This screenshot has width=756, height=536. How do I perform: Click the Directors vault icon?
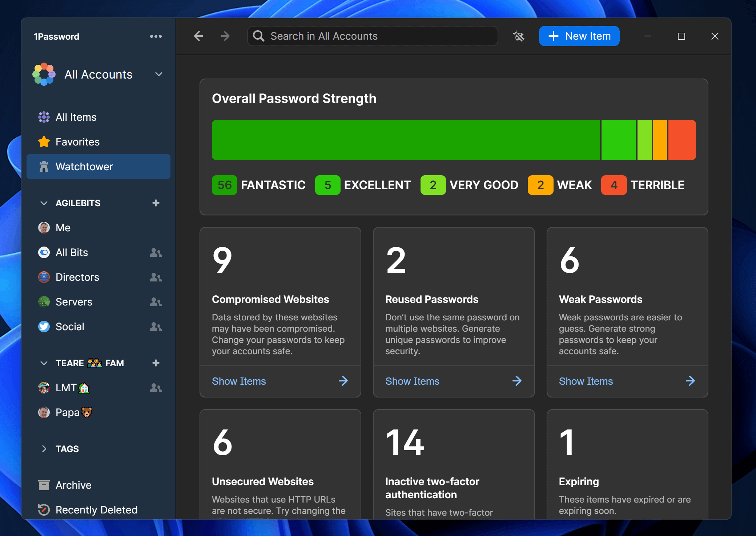point(44,277)
